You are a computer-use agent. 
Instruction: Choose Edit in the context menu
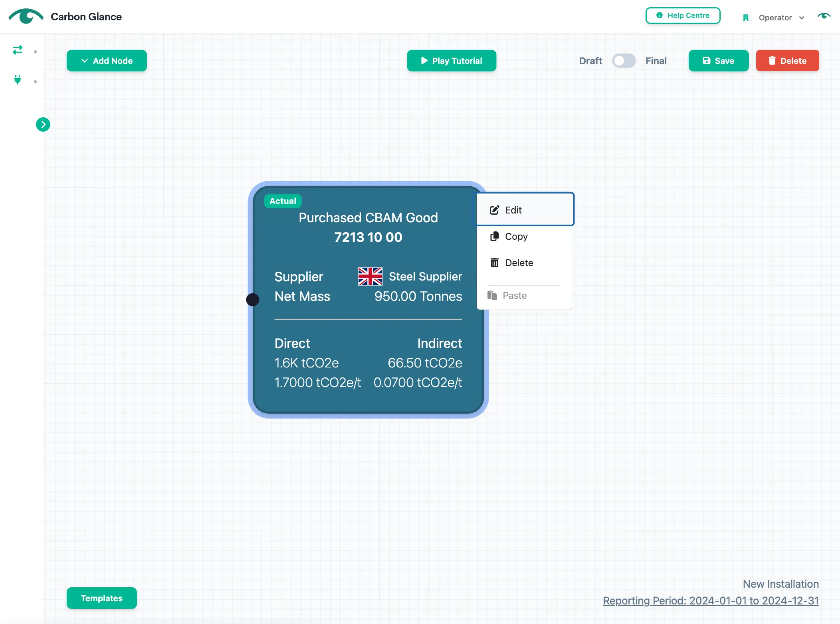pos(524,210)
